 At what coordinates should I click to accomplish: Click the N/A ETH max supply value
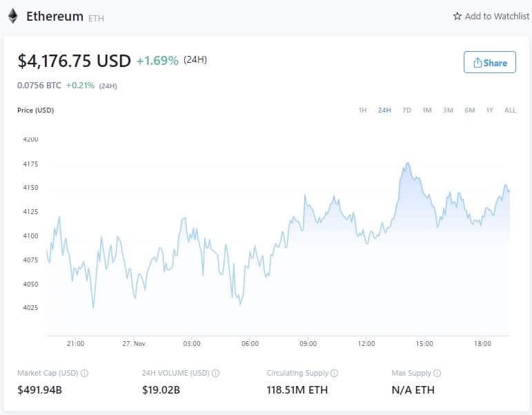click(x=413, y=390)
